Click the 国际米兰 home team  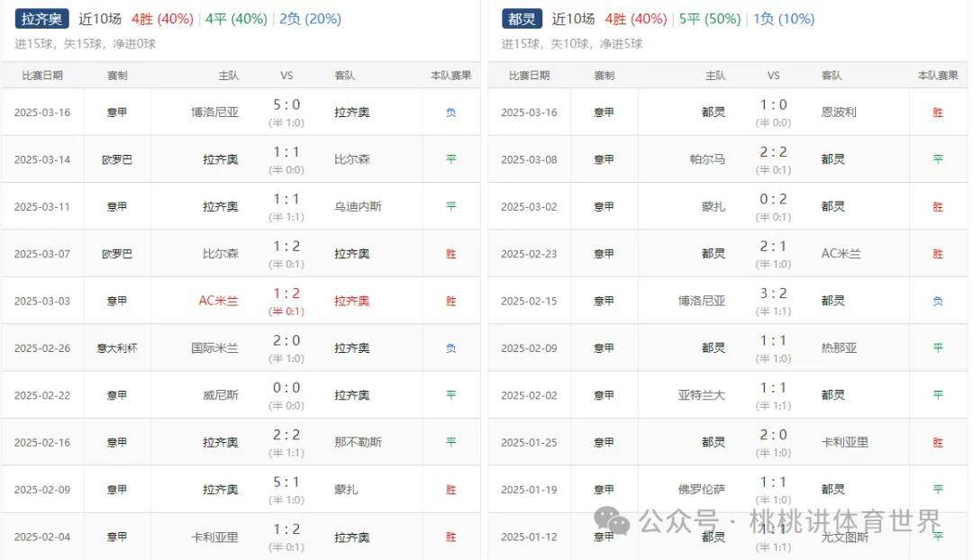(x=214, y=348)
